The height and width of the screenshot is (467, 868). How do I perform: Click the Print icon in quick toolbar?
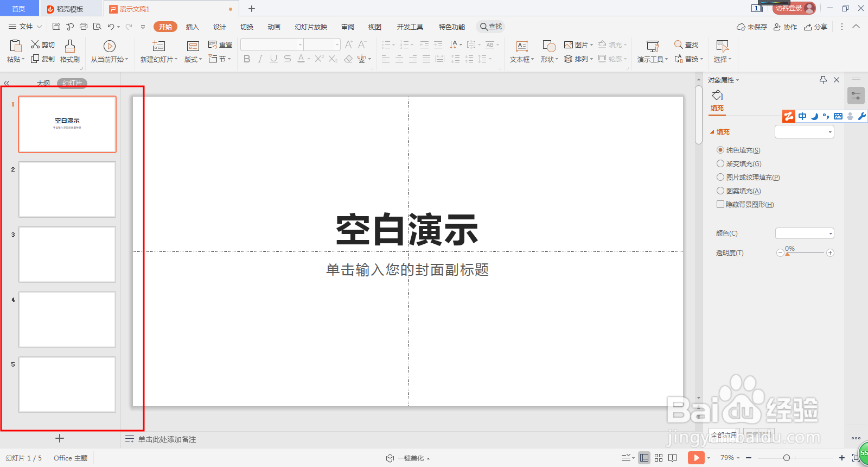pyautogui.click(x=84, y=26)
